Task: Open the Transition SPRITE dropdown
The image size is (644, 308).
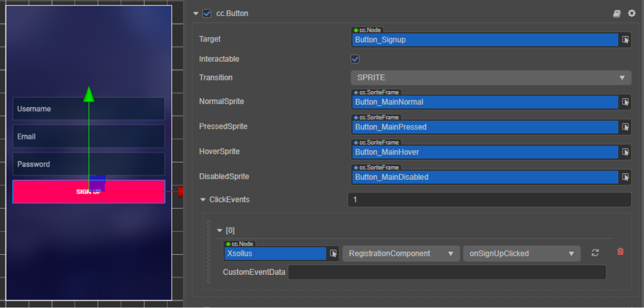Action: click(x=491, y=78)
